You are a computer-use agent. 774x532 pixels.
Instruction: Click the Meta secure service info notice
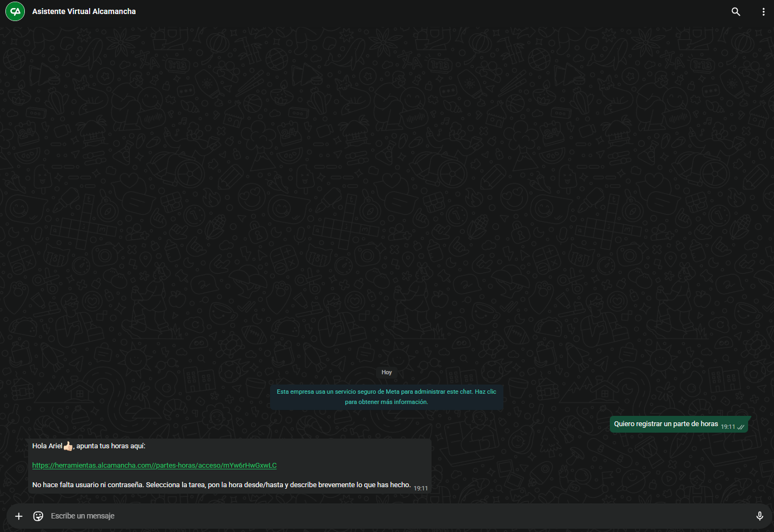click(x=386, y=392)
